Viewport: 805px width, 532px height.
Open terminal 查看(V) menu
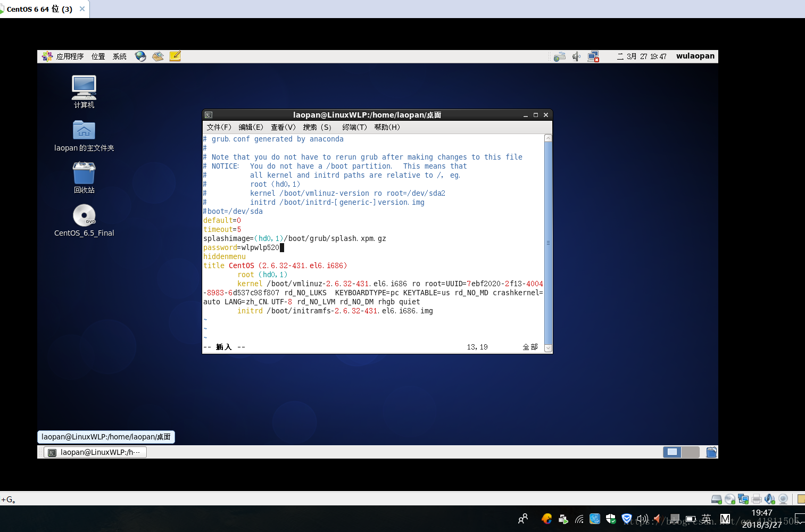click(x=284, y=127)
